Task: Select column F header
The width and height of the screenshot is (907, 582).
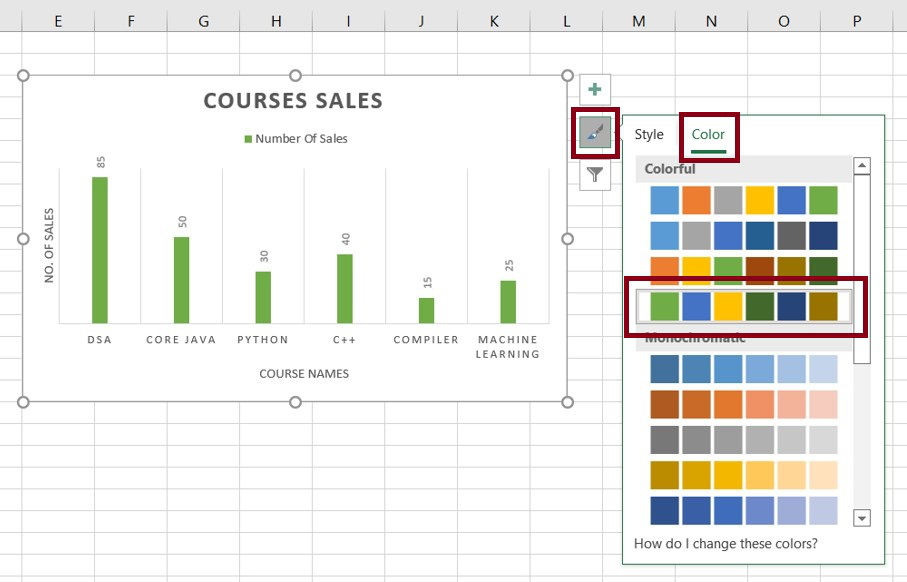Action: point(131,21)
